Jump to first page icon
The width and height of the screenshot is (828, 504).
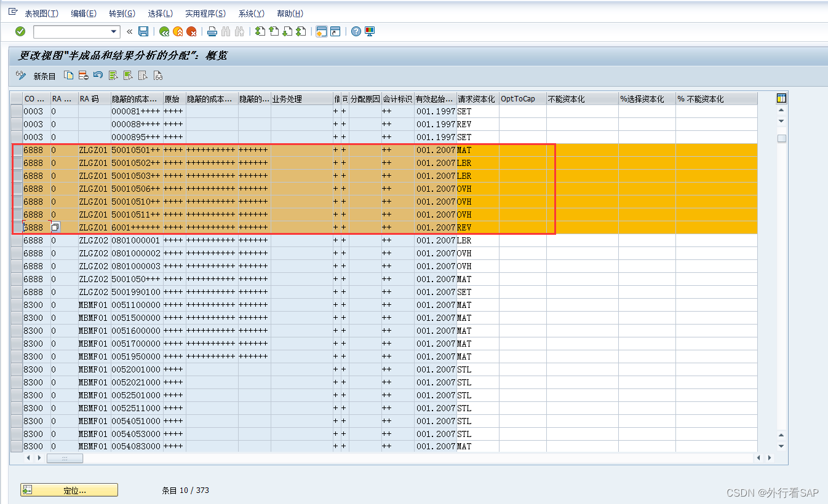[260, 31]
